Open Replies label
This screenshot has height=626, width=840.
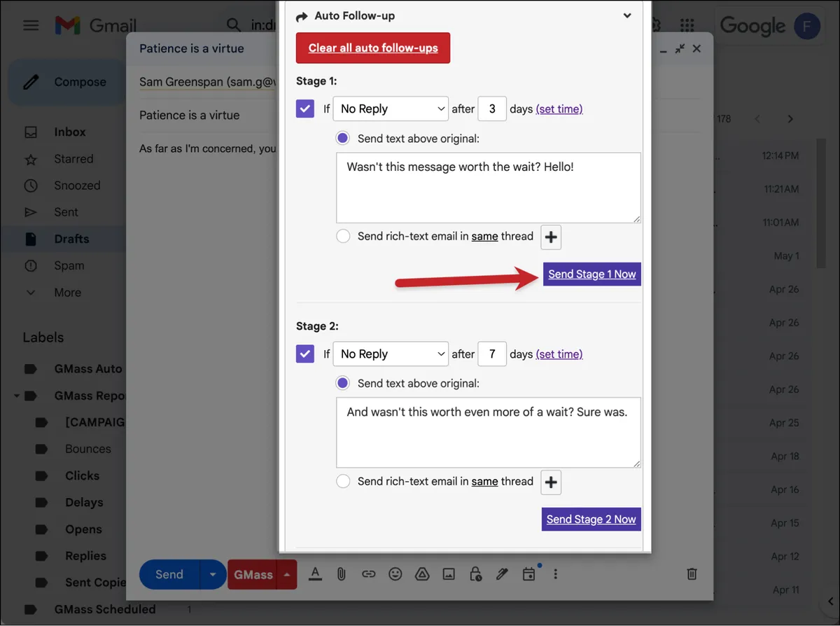(85, 556)
